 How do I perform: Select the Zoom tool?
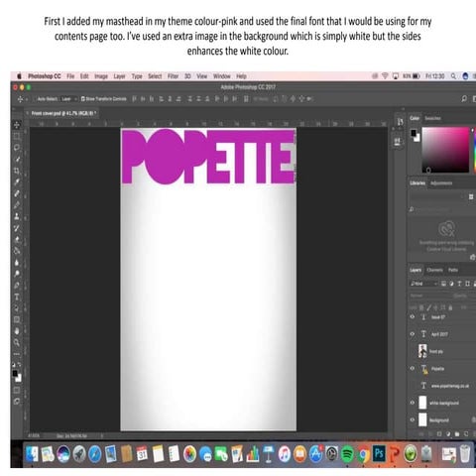17,342
